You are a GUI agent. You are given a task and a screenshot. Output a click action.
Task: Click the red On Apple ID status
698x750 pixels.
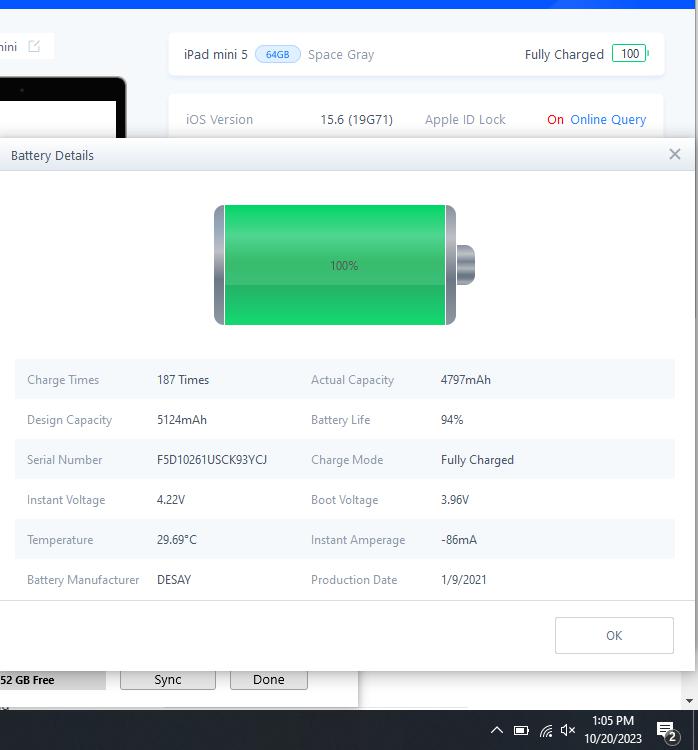pyautogui.click(x=555, y=120)
